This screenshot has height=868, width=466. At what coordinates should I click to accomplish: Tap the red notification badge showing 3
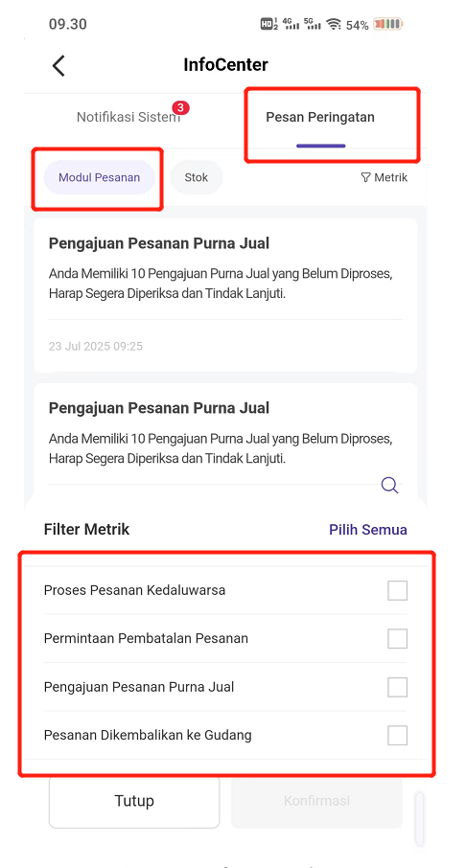click(180, 107)
